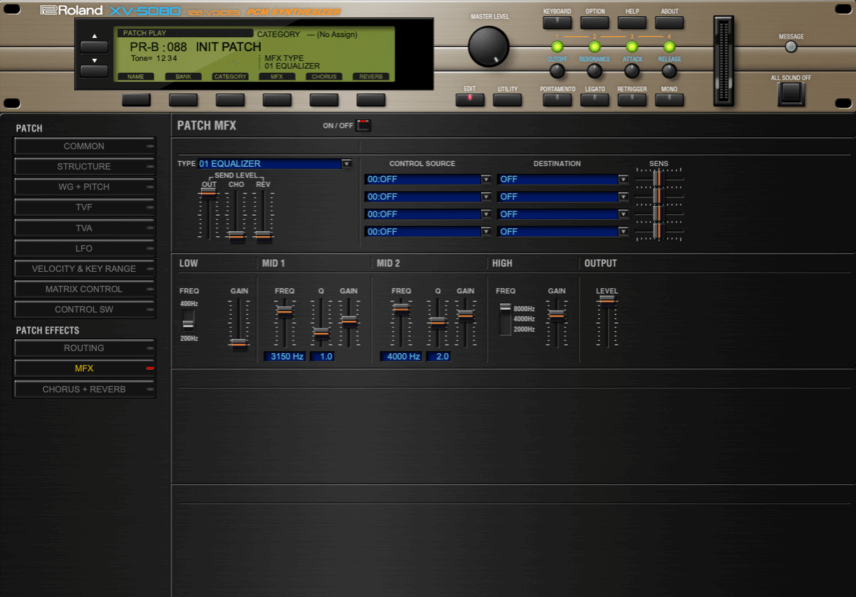Click the hardware button beneath the BANK label
The height and width of the screenshot is (597, 856).
point(183,100)
